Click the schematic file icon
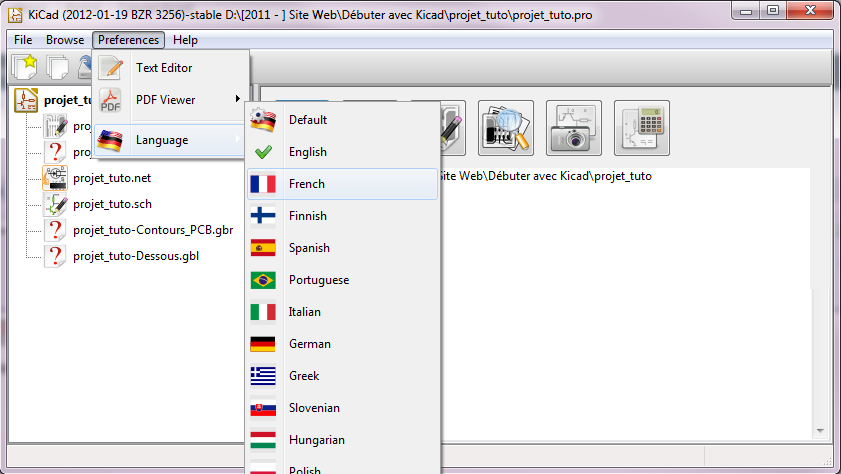This screenshot has width=841, height=474. point(55,204)
